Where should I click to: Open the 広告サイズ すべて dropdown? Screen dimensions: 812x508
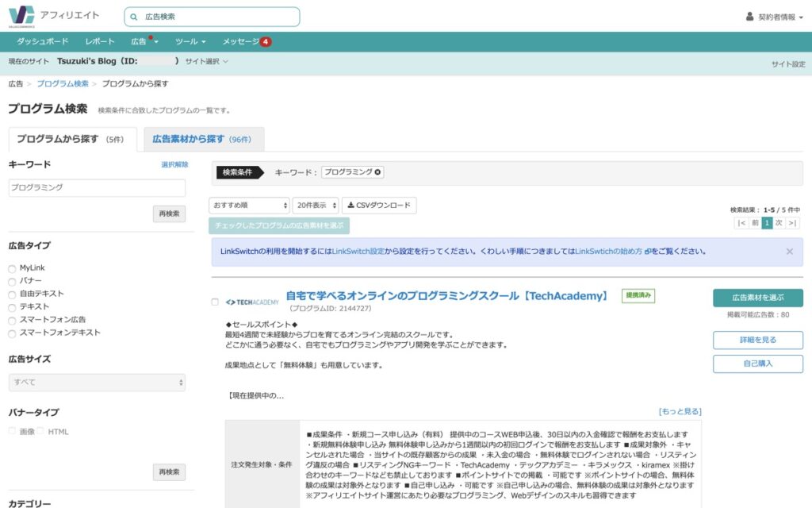click(97, 383)
